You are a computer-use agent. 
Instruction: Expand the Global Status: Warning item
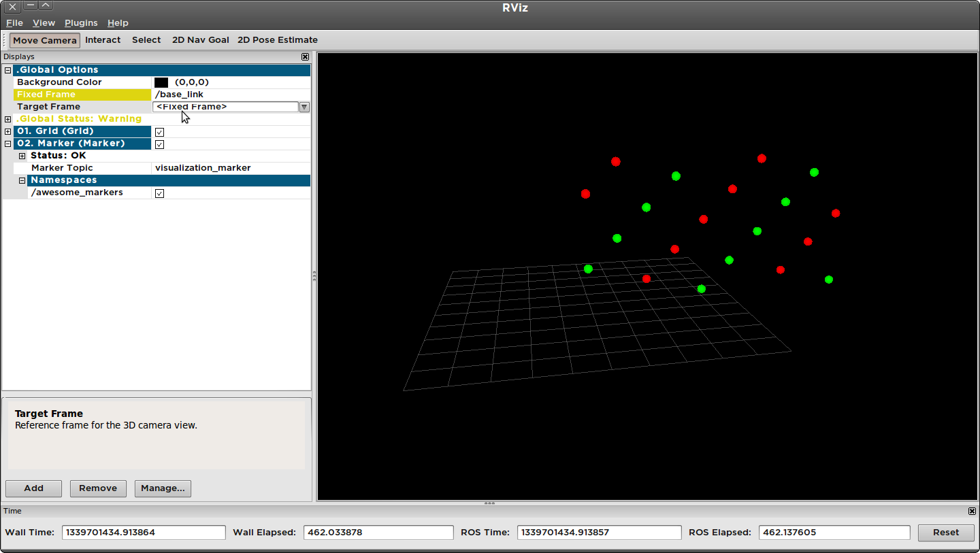pos(7,118)
